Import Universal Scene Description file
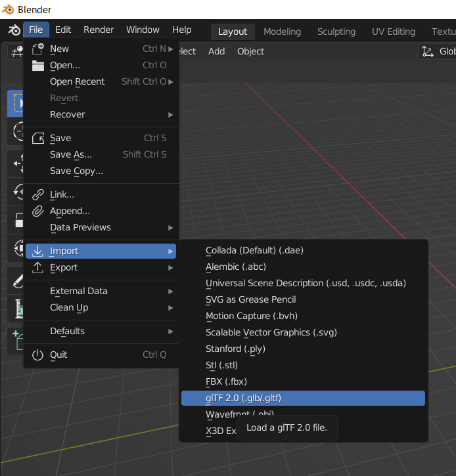 pos(303,283)
